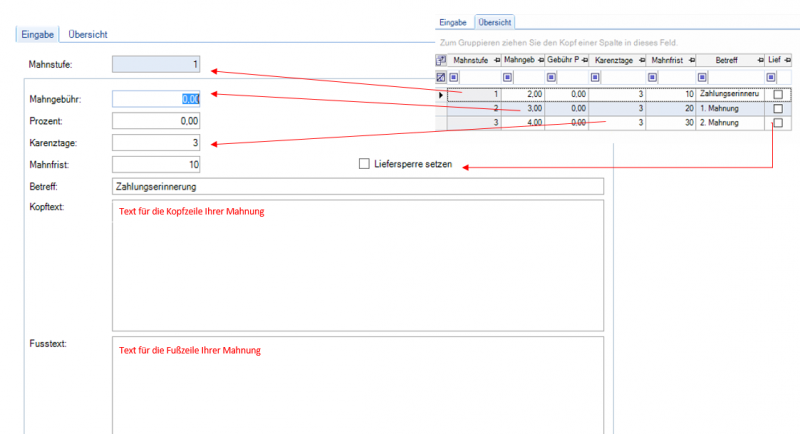Click the pin icon on Mahngeb column header
Viewport: 800px width, 434px height.
tap(540, 60)
